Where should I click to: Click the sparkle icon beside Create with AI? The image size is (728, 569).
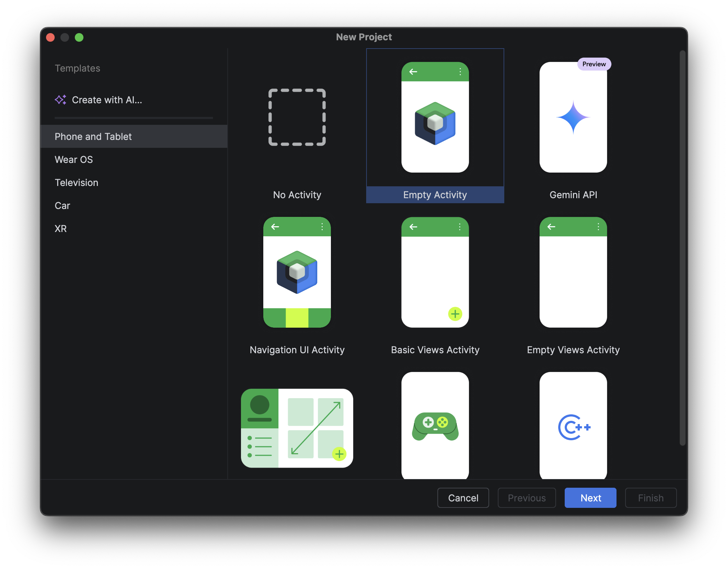point(60,100)
